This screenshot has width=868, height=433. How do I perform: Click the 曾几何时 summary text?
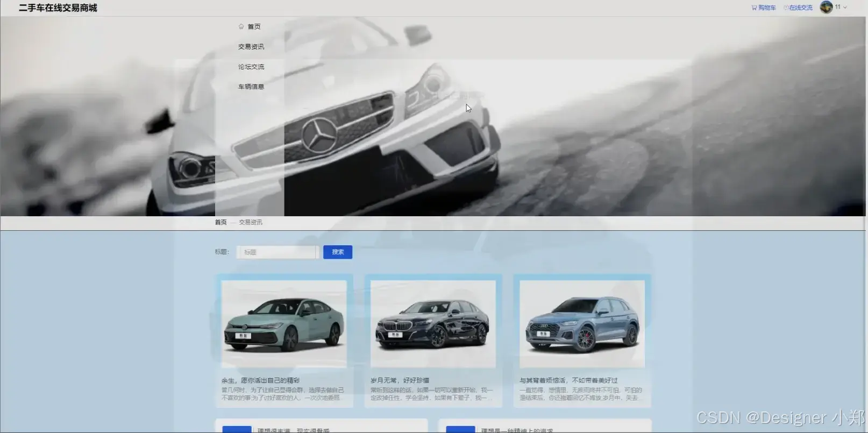(282, 394)
